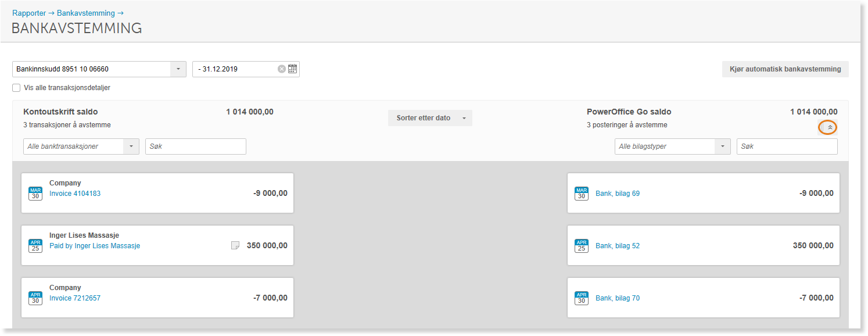Expand the Sorter etter dato dropdown

click(430, 118)
